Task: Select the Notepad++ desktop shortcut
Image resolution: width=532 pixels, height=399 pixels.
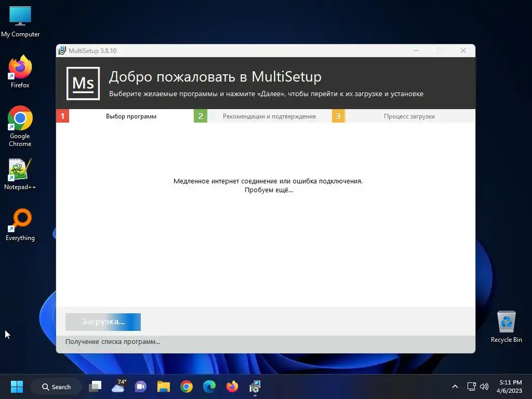Action: click(20, 174)
